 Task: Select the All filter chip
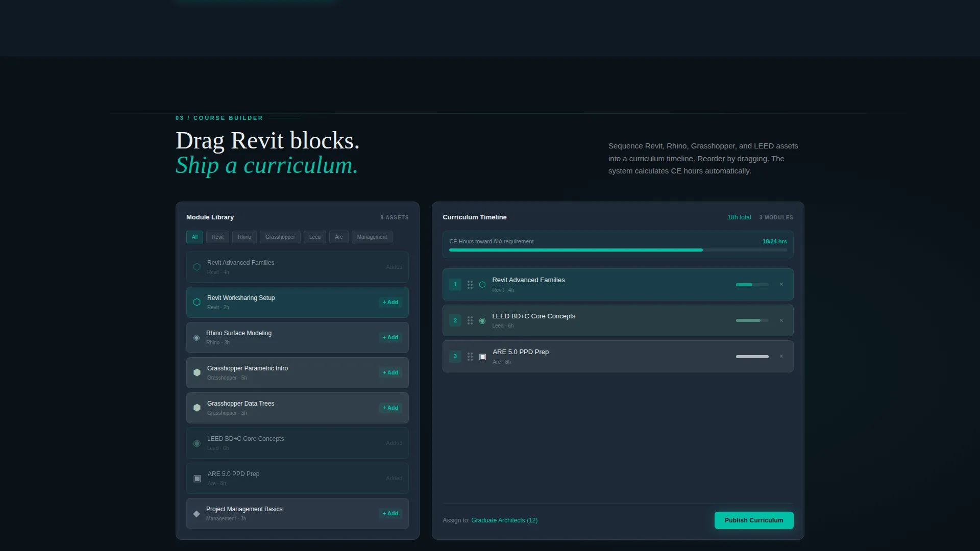(194, 237)
